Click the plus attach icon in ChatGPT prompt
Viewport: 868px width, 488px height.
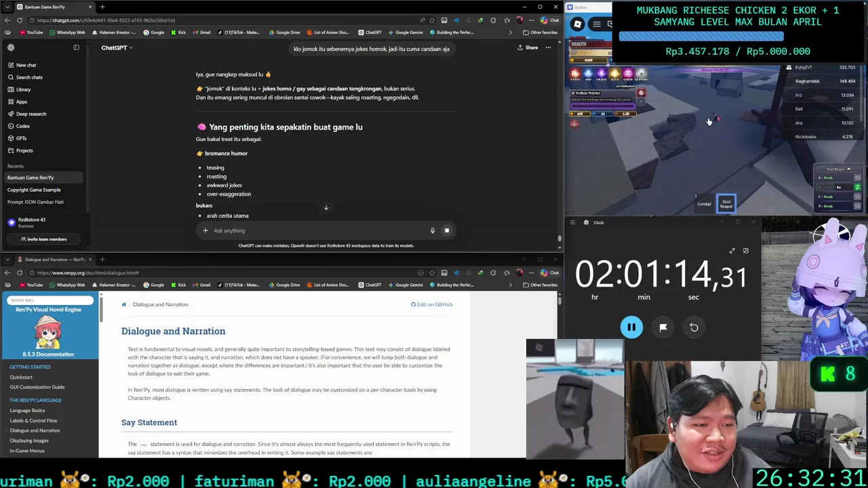pos(205,230)
